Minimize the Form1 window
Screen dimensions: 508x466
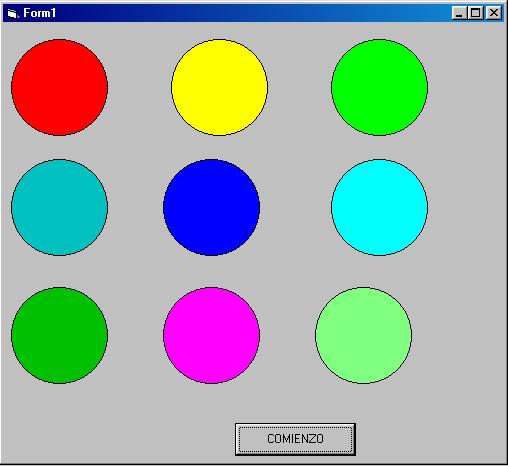(459, 13)
